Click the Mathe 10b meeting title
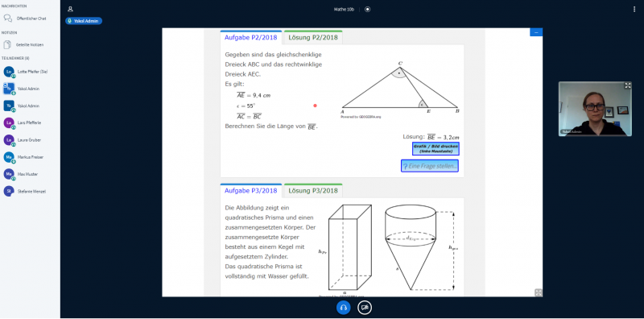644x319 pixels. [344, 9]
